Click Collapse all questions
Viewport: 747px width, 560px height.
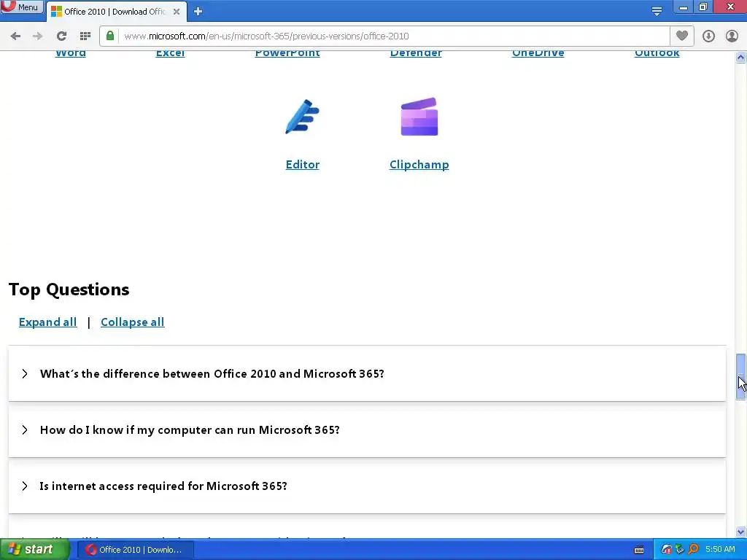[133, 322]
